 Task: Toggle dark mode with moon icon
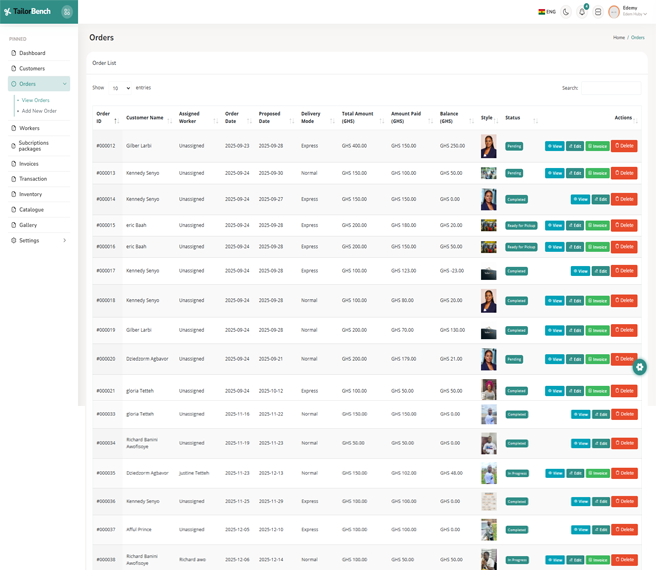click(x=566, y=12)
